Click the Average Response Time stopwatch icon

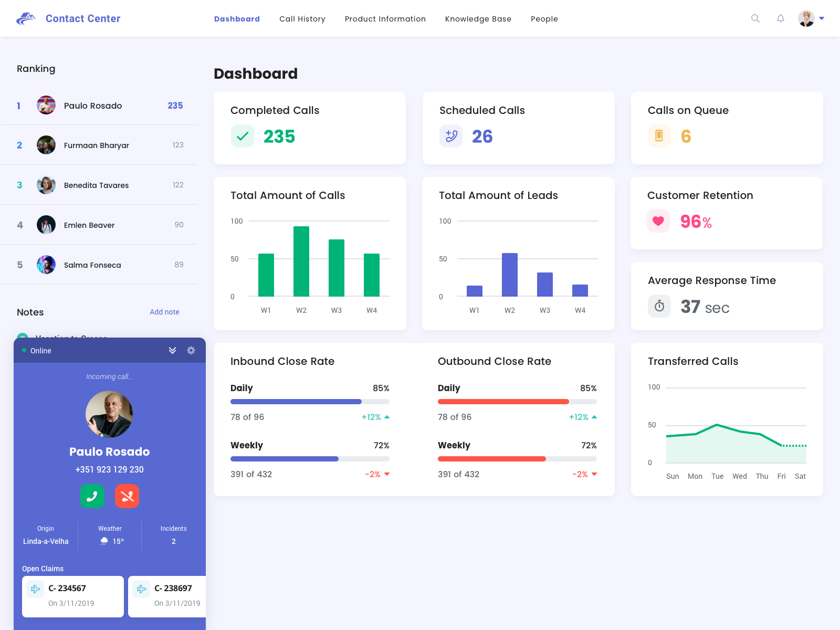[659, 306]
